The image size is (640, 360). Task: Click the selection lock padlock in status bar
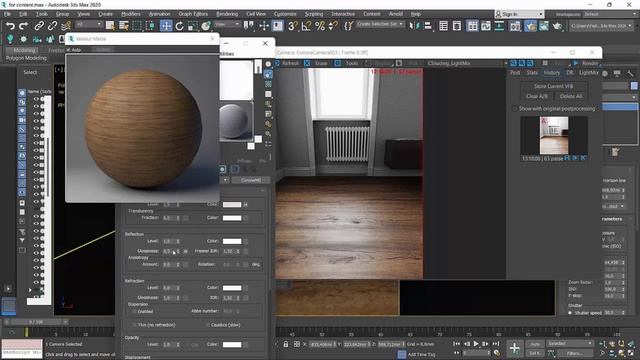click(x=286, y=344)
